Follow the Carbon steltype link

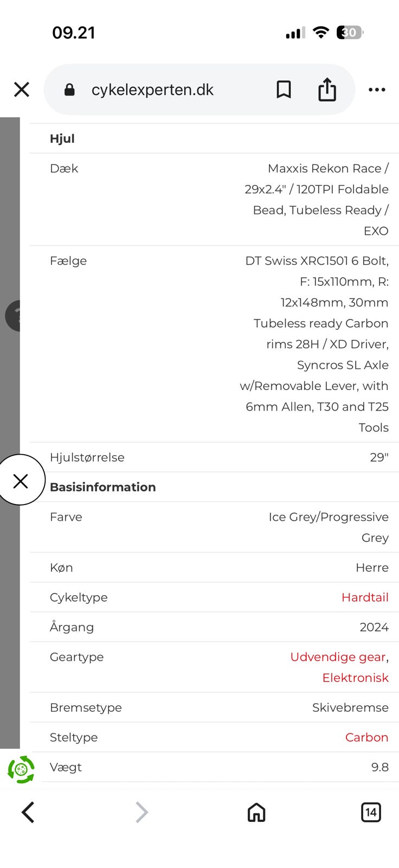[x=366, y=737]
